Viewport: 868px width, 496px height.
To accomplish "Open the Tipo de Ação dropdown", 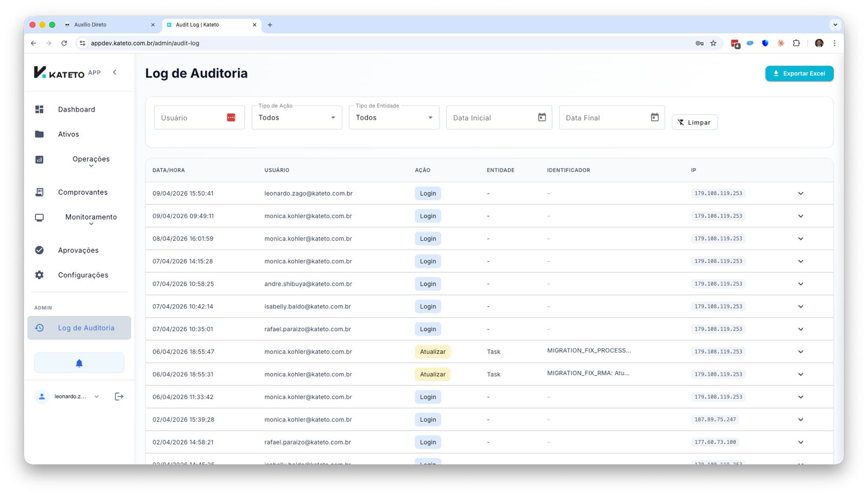I will pyautogui.click(x=297, y=118).
